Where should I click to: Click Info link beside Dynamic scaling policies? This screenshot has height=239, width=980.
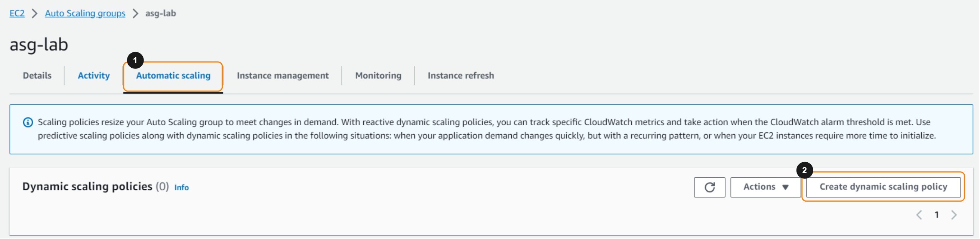[182, 187]
